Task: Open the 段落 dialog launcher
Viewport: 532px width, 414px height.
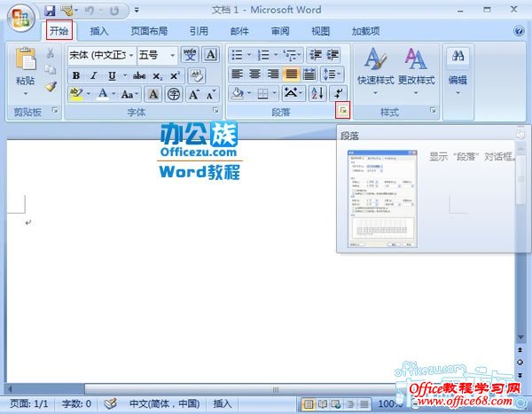Action: [x=343, y=110]
